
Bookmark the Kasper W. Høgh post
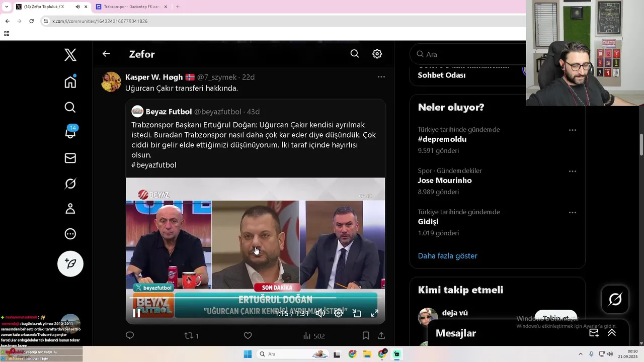coord(366,335)
